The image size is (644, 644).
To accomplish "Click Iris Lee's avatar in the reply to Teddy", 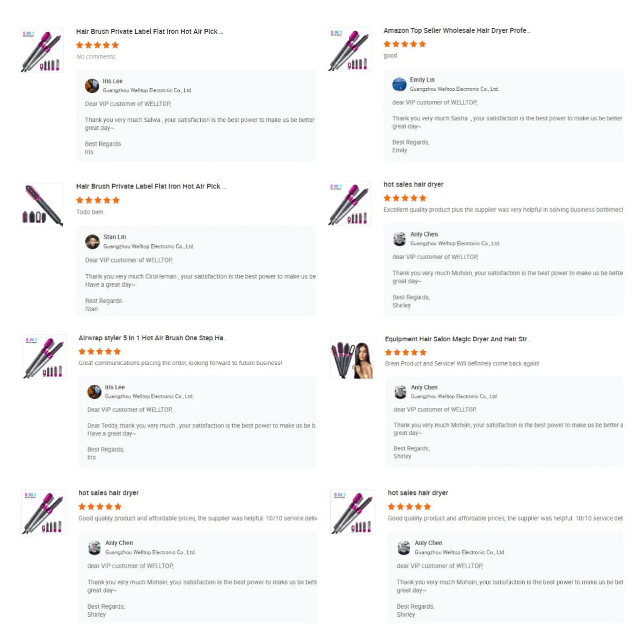I will [x=94, y=392].
